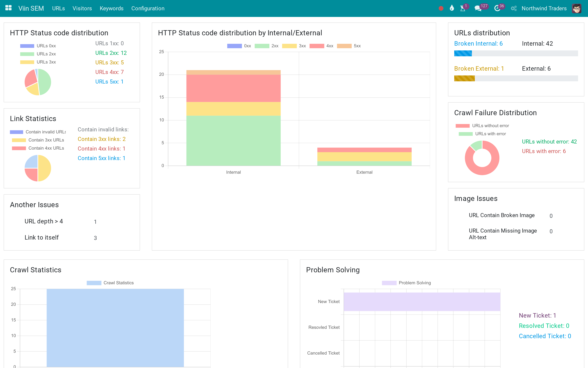This screenshot has height=368, width=588.
Task: Click New Ticket: 1 link
Action: click(537, 315)
